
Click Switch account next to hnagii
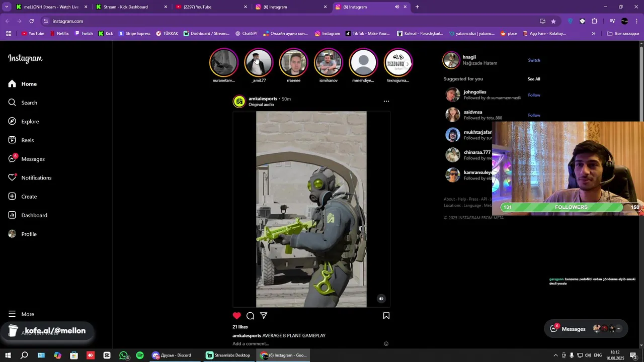coord(534,60)
